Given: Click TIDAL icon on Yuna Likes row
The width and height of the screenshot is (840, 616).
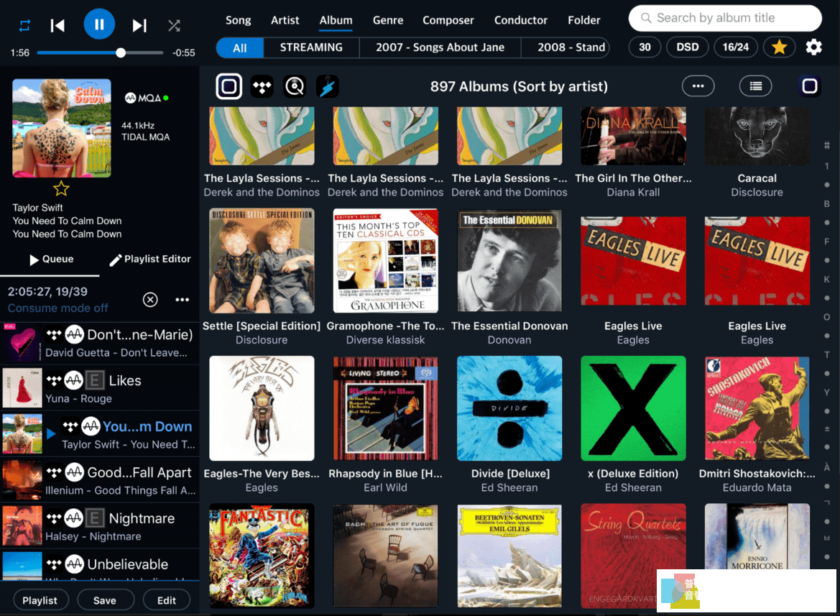Looking at the screenshot, I should pyautogui.click(x=54, y=381).
